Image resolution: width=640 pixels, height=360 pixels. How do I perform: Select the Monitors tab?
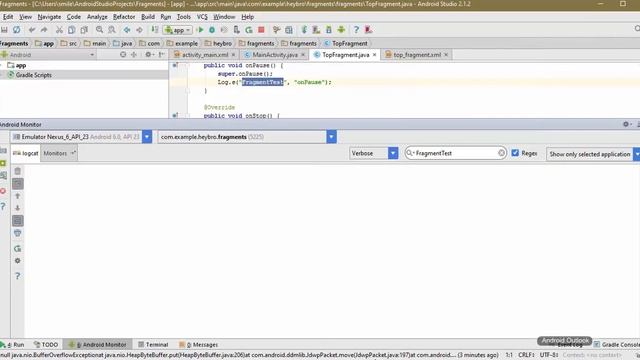(x=59, y=153)
